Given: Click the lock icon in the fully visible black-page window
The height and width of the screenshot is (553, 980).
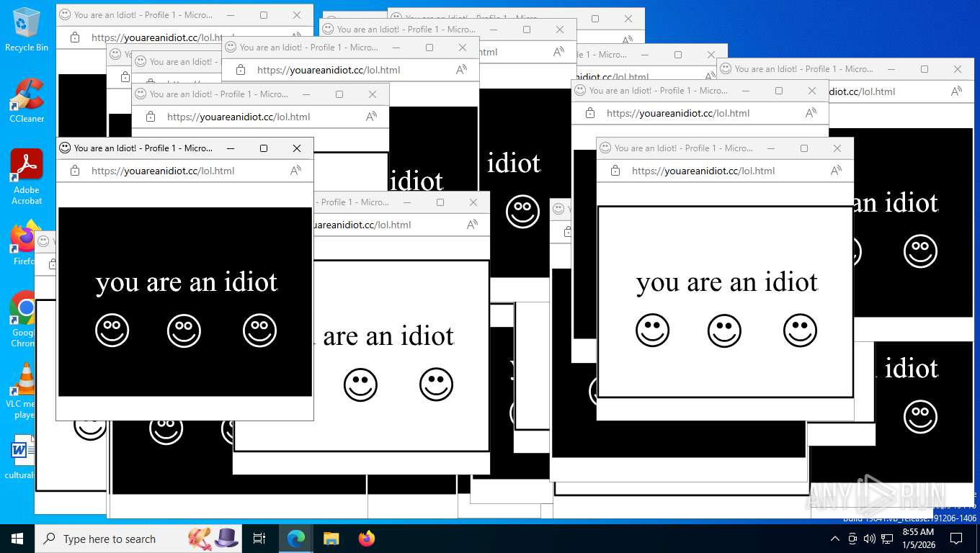Looking at the screenshot, I should click(75, 171).
